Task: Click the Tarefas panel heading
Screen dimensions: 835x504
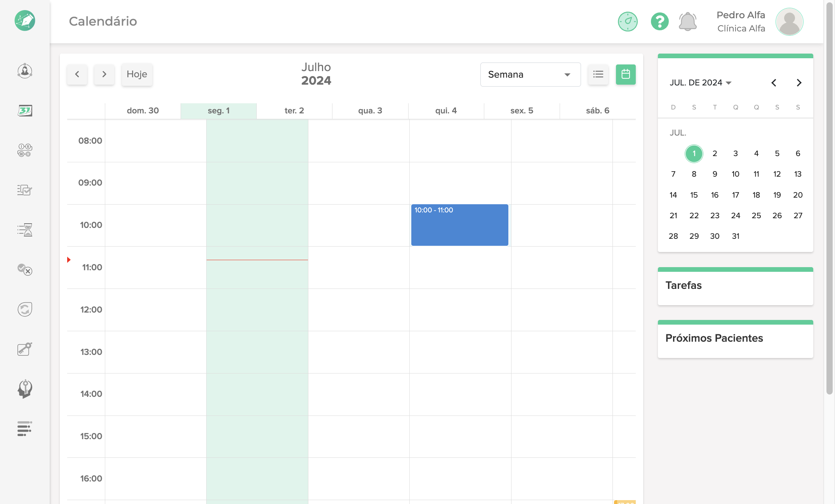Action: pyautogui.click(x=684, y=285)
